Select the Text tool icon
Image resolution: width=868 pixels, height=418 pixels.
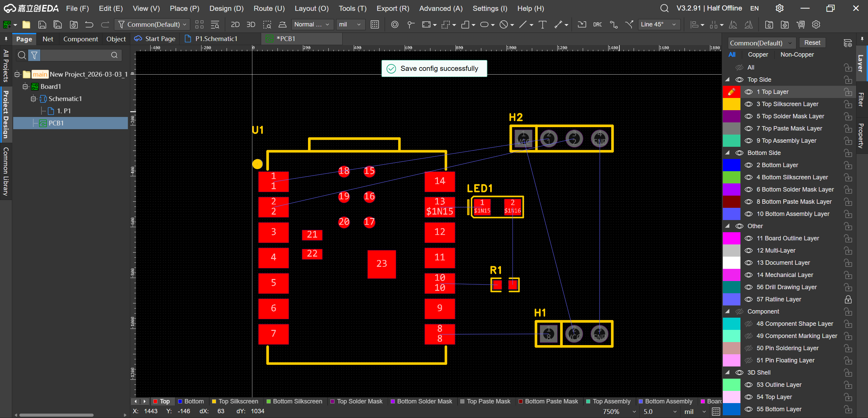tap(542, 24)
